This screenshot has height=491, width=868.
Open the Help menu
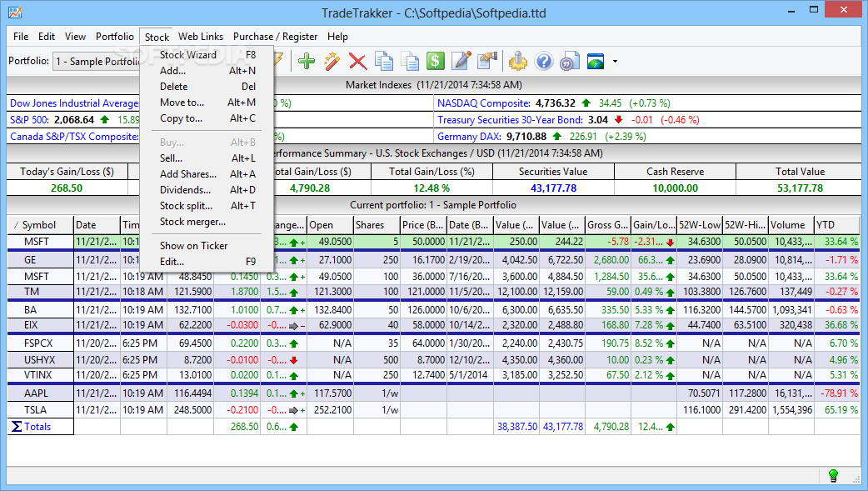pos(337,37)
